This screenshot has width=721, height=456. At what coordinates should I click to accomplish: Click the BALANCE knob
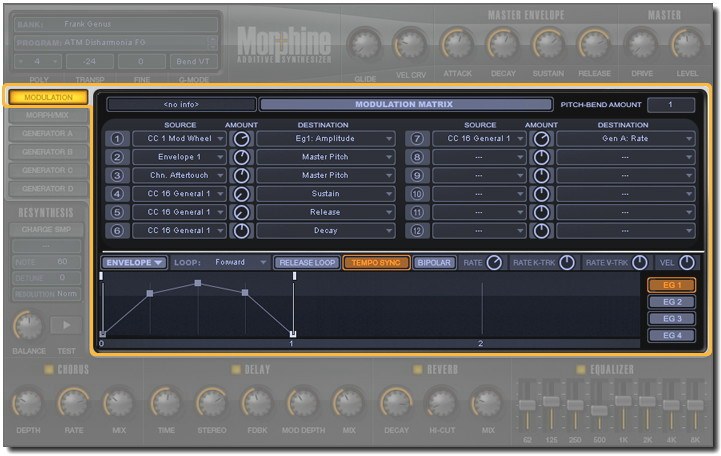coord(29,325)
